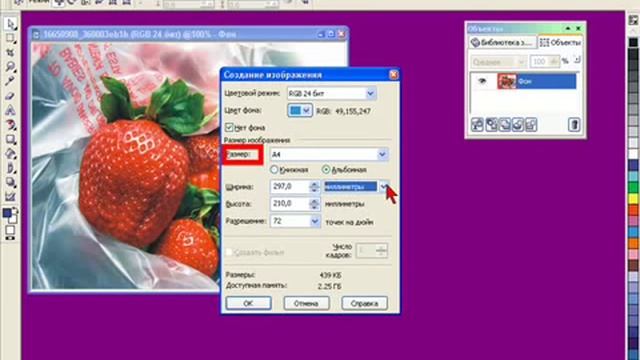
Task: Select the Paint brush tool
Action: 11,168
